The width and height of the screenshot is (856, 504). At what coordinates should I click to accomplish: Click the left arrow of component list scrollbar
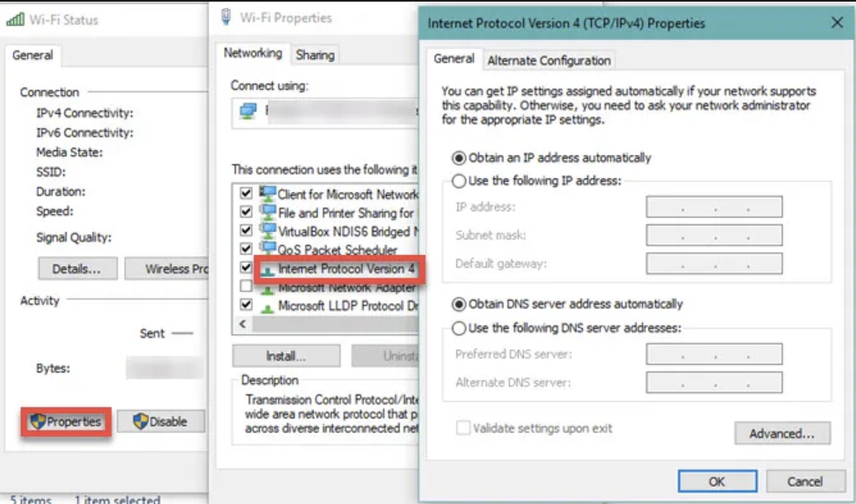click(243, 324)
